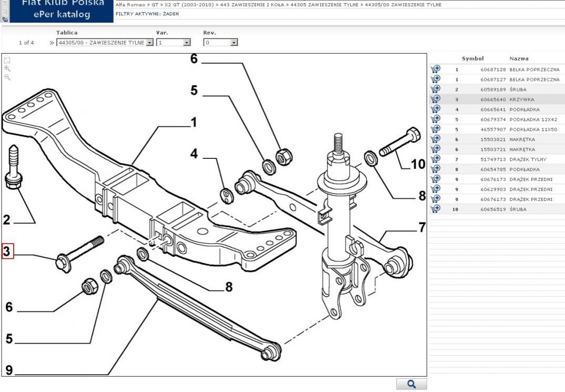Add part 60589189 ŚRUBA to cart
Viewport: 565px width, 392px height.
coord(435,89)
